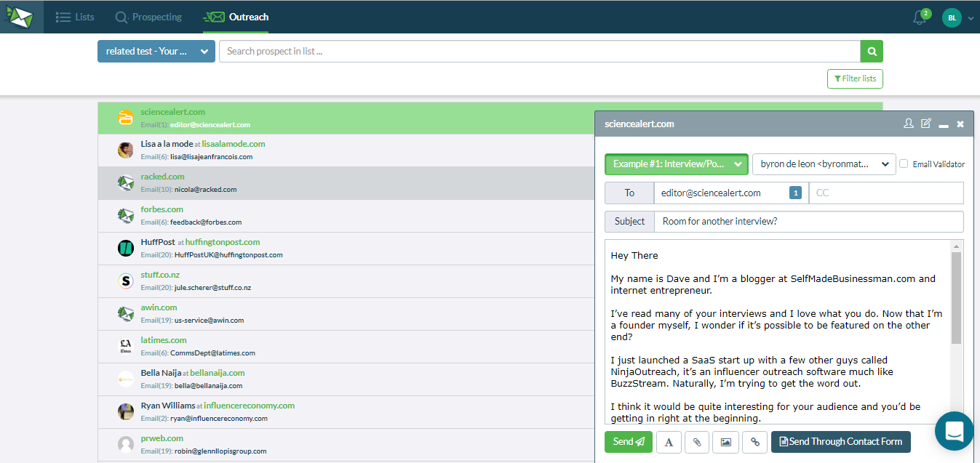Click email robin@glennllopisgroup.com

(x=220, y=451)
